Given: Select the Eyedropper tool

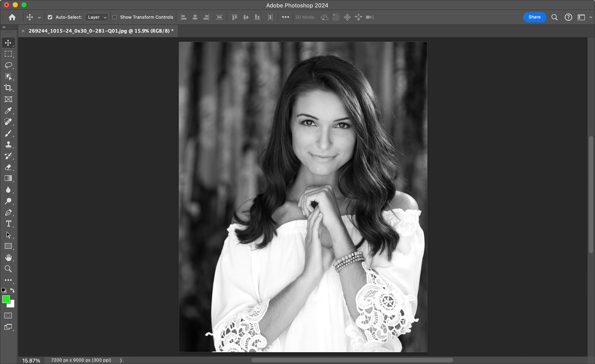Looking at the screenshot, I should [x=8, y=111].
